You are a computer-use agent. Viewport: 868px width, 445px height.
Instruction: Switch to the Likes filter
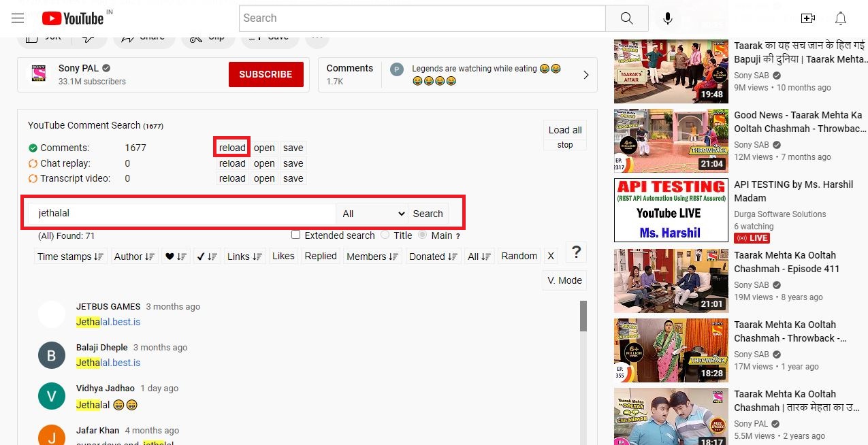[283, 256]
